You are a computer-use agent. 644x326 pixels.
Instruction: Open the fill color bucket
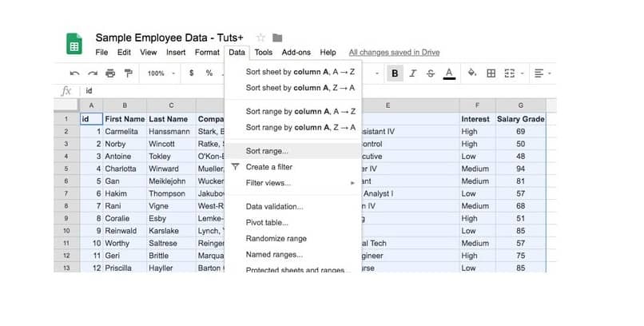(472, 73)
